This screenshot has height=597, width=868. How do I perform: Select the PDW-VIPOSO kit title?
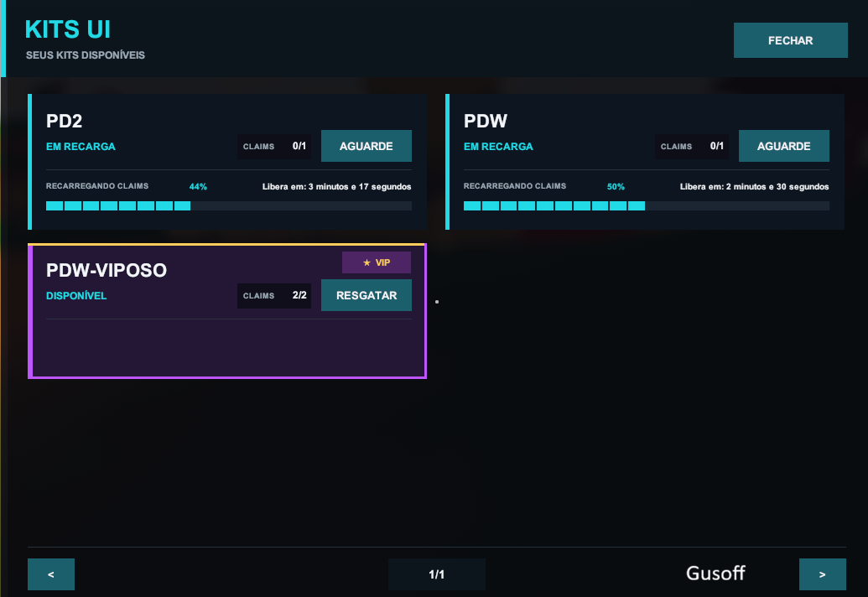[107, 270]
